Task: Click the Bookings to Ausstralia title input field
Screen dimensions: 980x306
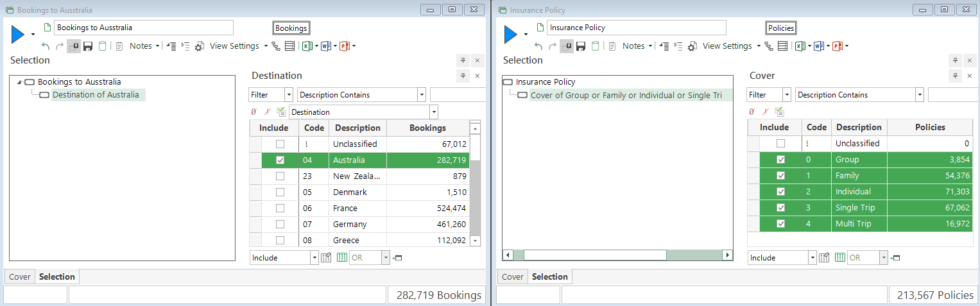Action: [x=144, y=28]
